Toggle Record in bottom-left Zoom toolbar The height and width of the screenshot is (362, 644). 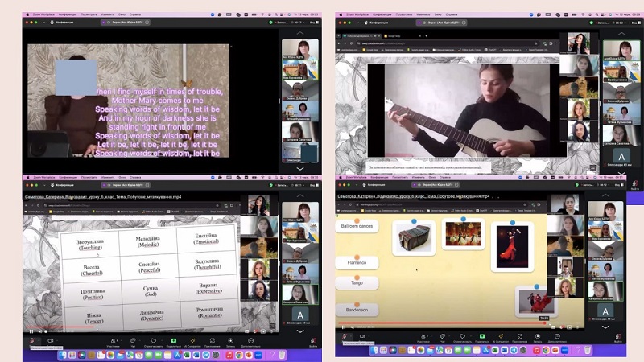(230, 342)
